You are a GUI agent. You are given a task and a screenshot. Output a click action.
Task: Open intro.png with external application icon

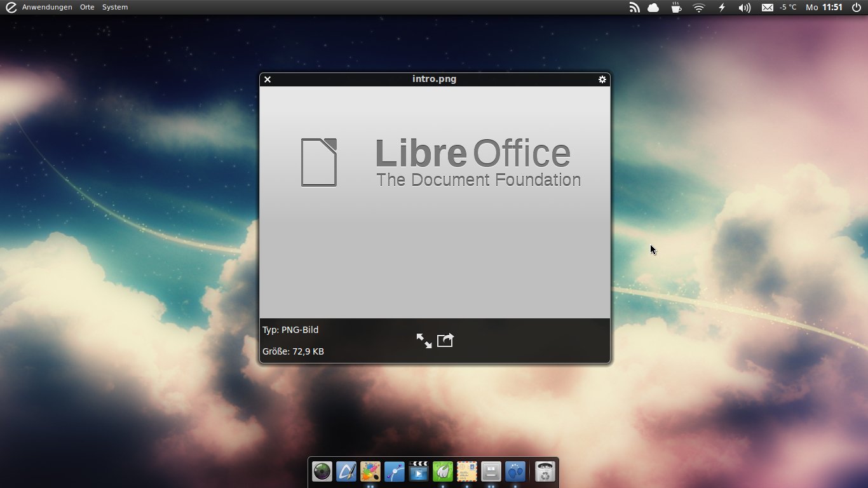[445, 340]
